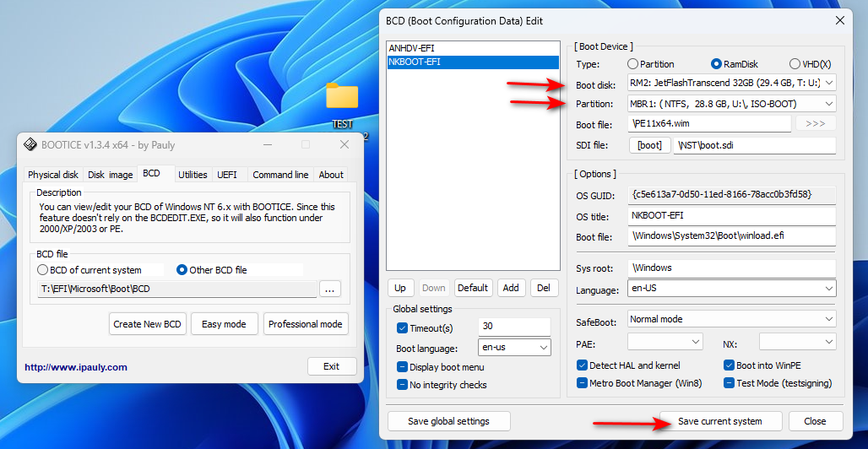Open the Disk image tab

click(x=110, y=175)
